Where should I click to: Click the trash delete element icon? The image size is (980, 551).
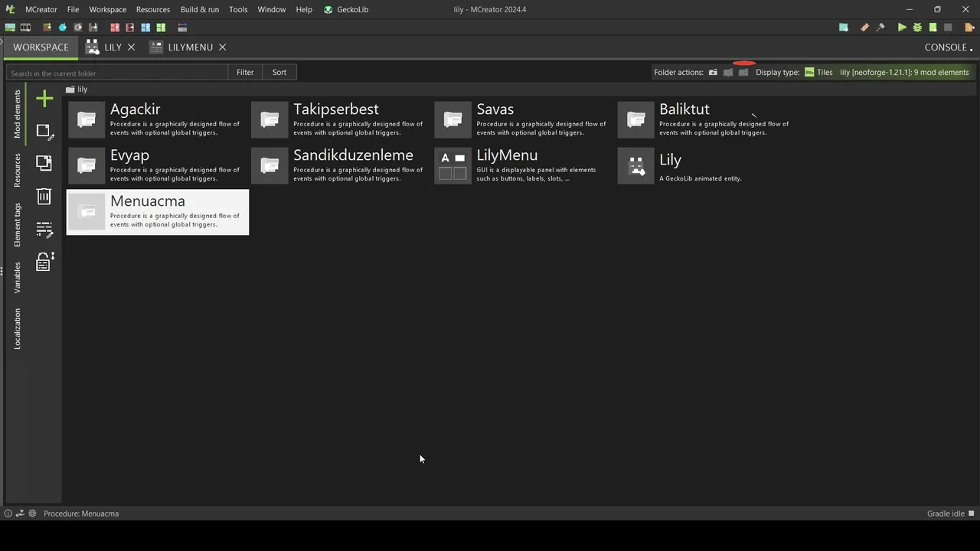pos(44,196)
